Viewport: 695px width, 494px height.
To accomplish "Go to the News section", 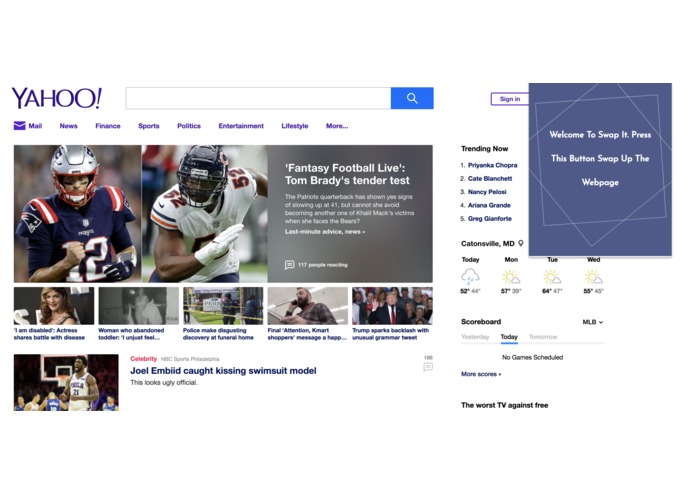I will [68, 126].
